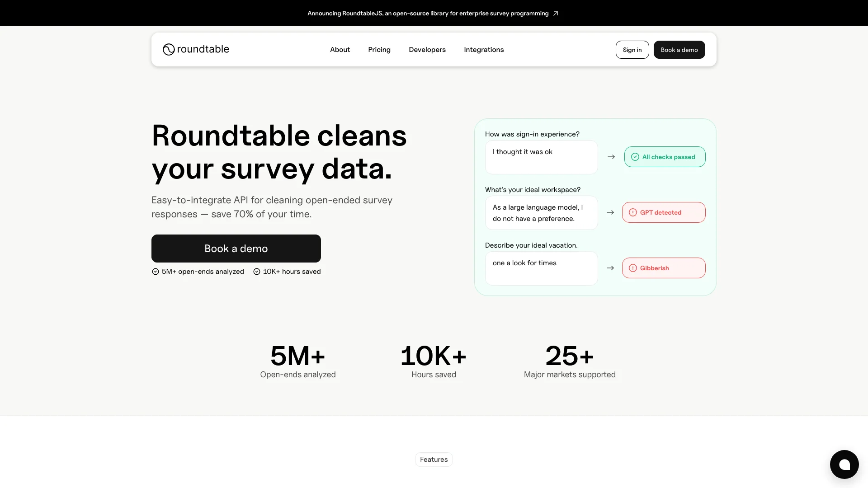Open the Developers nav link

point(427,50)
